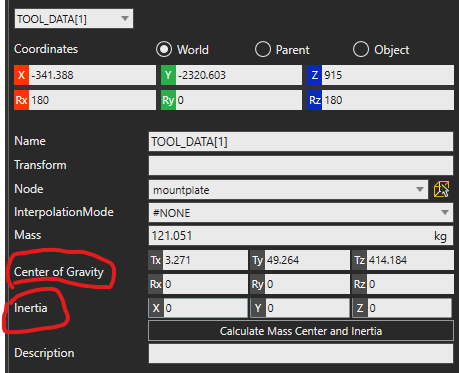Select the Object coordinates radio button
Image resolution: width=459 pixels, height=373 pixels.
pos(361,49)
